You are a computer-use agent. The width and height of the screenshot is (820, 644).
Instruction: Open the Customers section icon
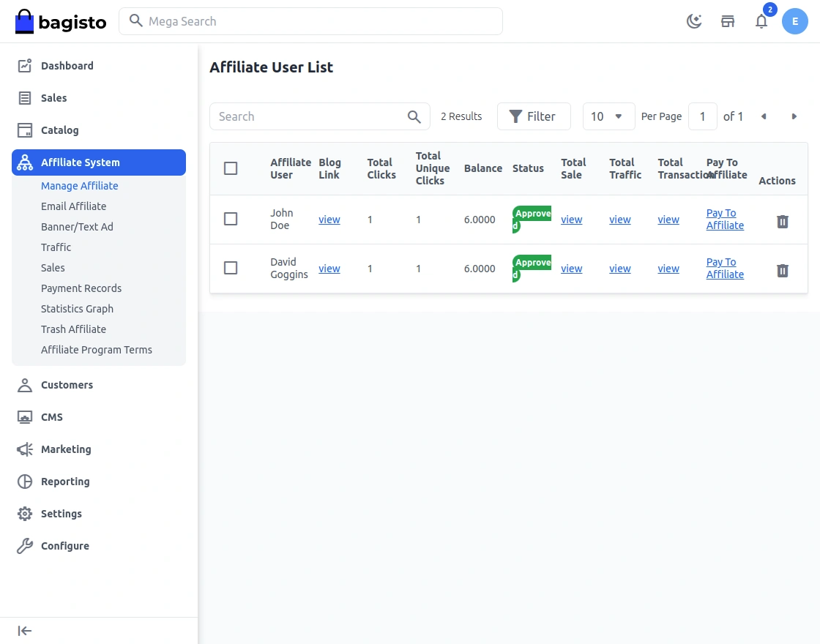(x=24, y=384)
